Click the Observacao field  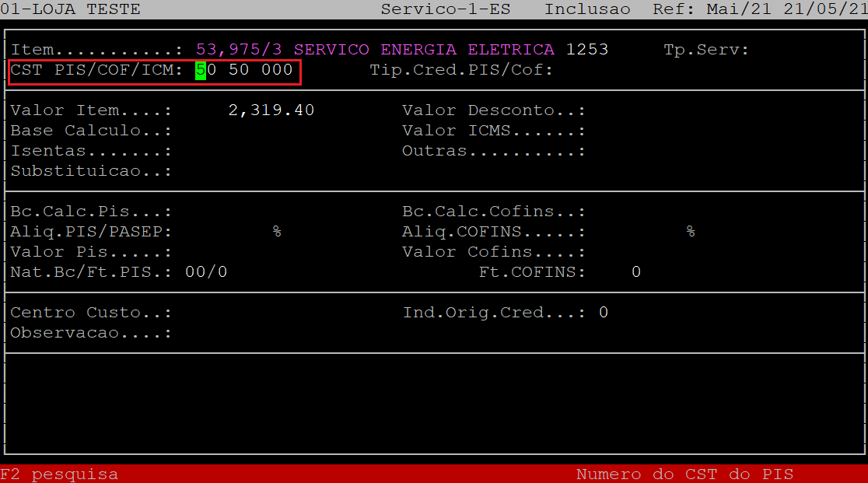pos(233,333)
